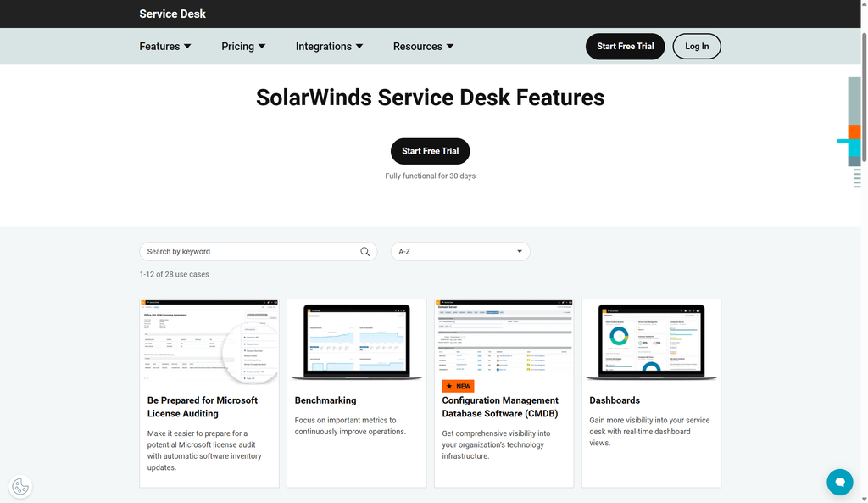Click the Dashboards card title
The image size is (868, 503).
[x=615, y=400]
